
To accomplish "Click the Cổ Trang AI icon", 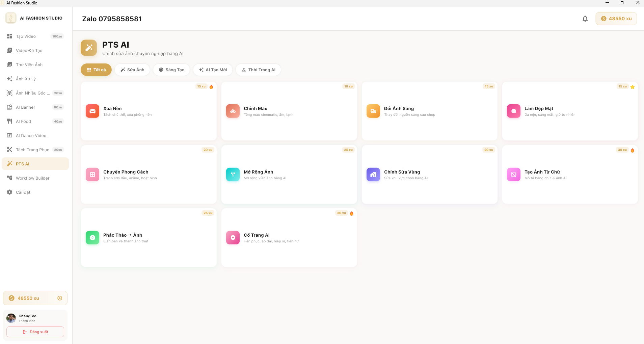I will [x=233, y=238].
